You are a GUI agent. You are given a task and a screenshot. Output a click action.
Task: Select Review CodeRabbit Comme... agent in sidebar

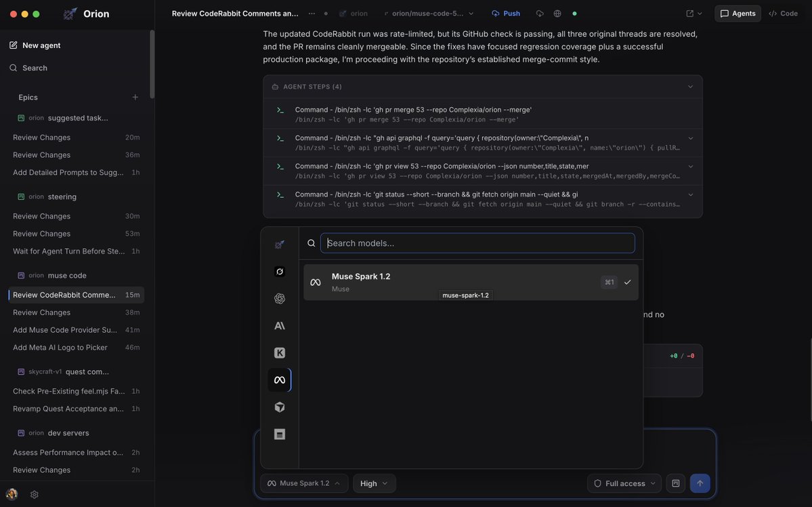(76, 295)
